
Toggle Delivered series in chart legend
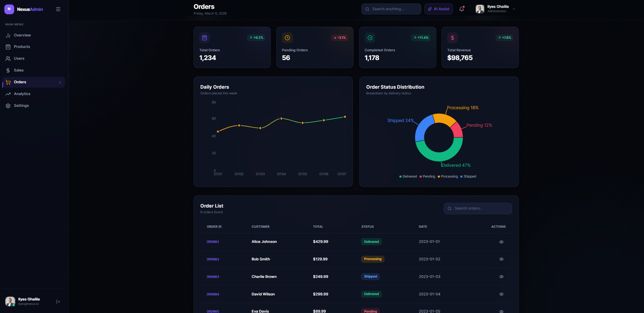pyautogui.click(x=408, y=176)
